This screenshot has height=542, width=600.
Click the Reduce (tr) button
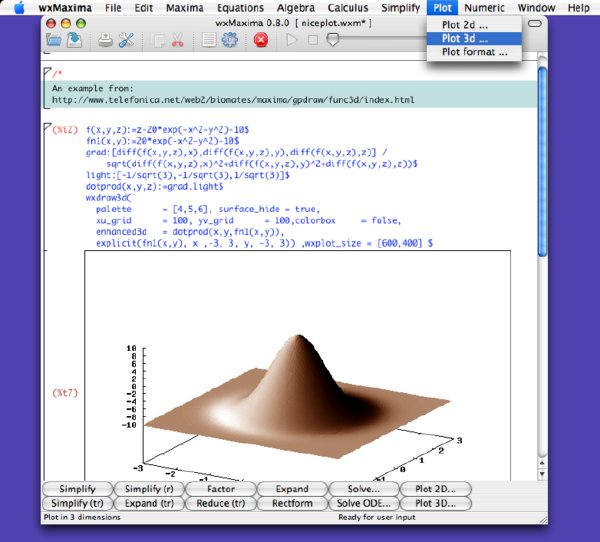(x=220, y=503)
